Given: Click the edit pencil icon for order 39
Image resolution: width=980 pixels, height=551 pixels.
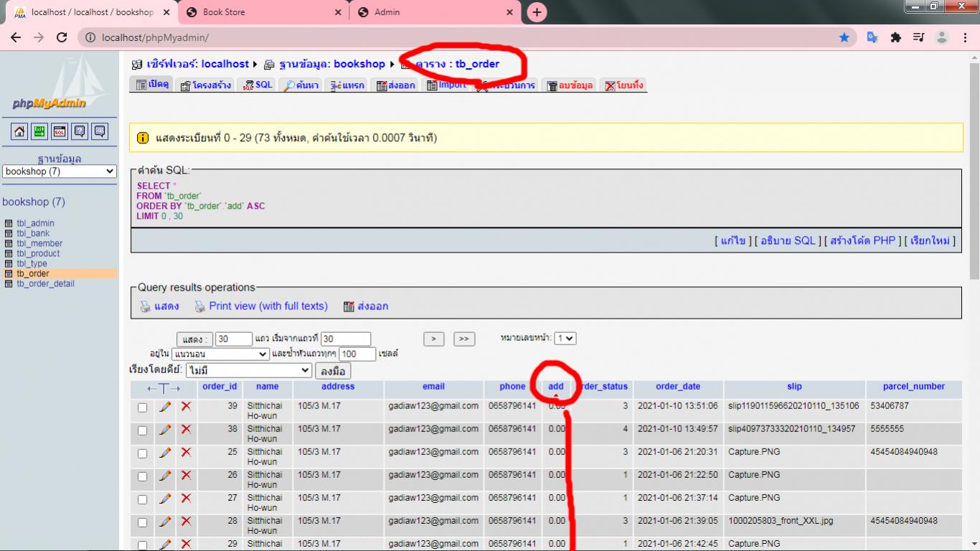Looking at the screenshot, I should [165, 407].
